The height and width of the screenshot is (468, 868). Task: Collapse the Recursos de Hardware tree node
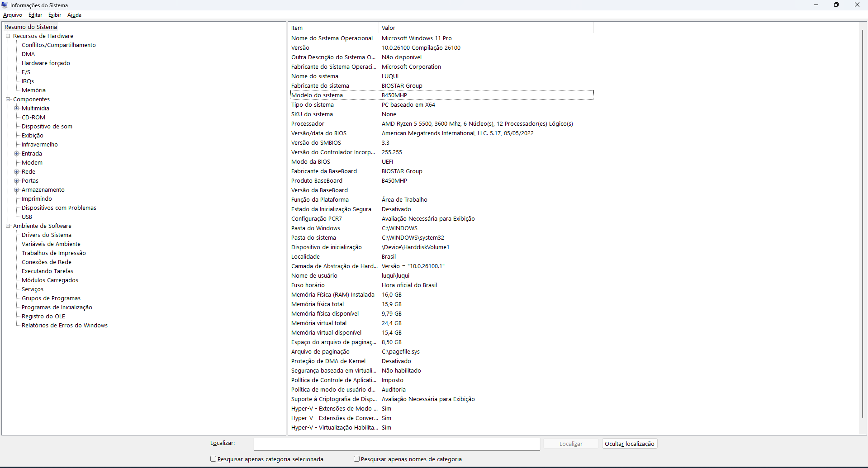(8, 36)
